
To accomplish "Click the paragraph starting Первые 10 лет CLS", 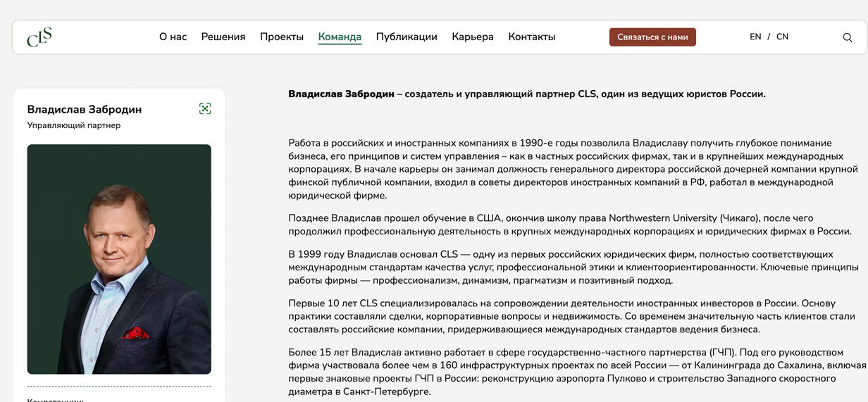I will click(571, 316).
